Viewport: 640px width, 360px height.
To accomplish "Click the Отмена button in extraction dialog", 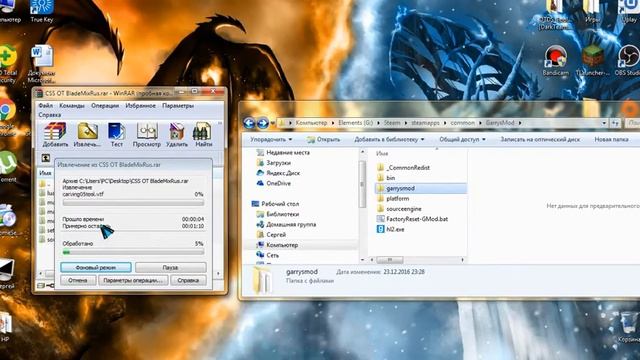I will [78, 280].
